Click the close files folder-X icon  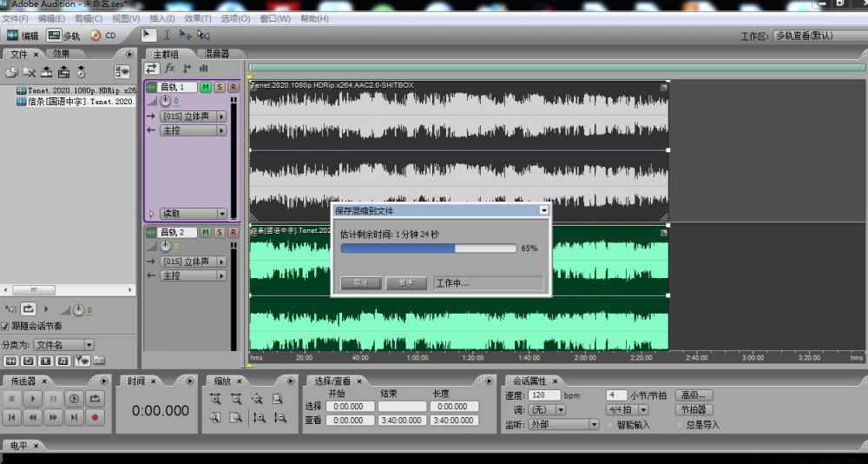[29, 72]
